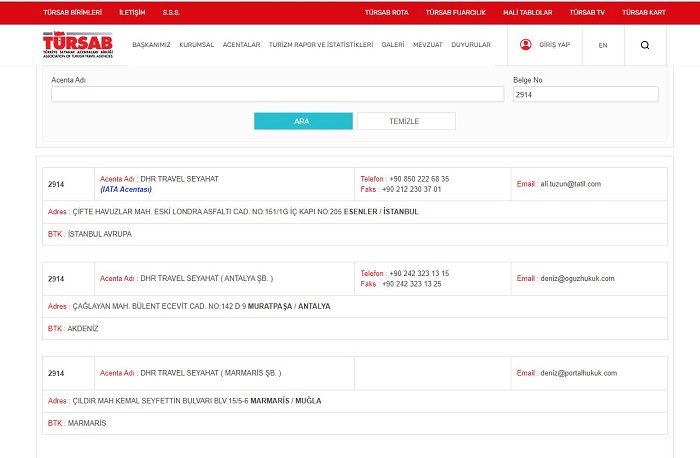Click email deniz@oguzhukuk.com
700x458 pixels.
[x=577, y=279]
